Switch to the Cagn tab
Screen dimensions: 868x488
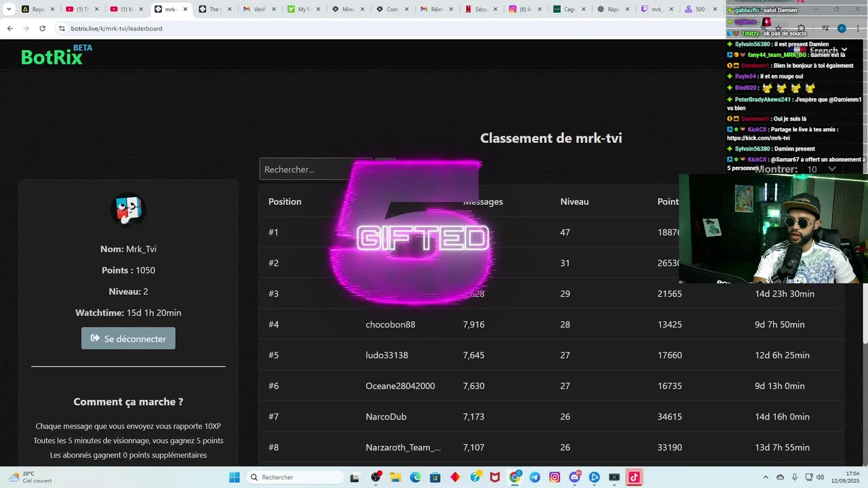[569, 9]
